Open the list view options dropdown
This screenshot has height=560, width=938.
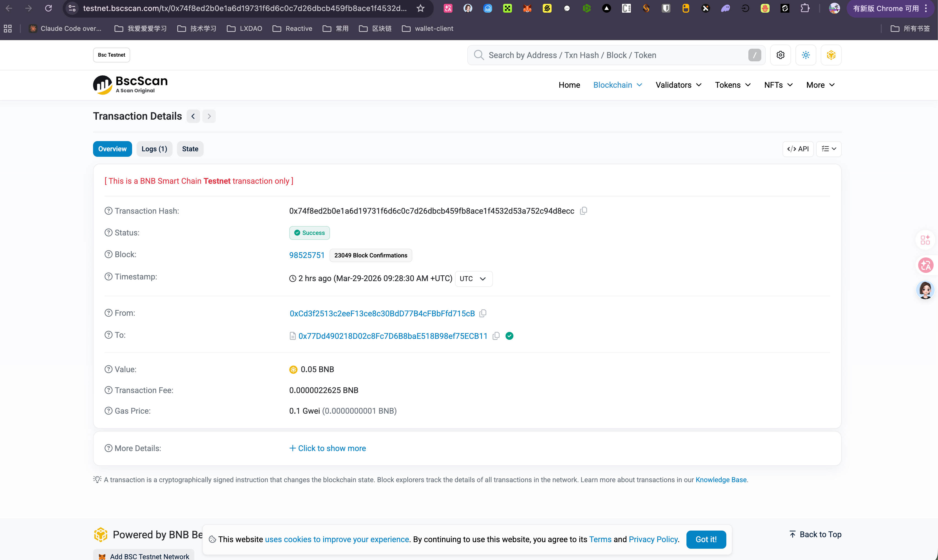tap(828, 149)
